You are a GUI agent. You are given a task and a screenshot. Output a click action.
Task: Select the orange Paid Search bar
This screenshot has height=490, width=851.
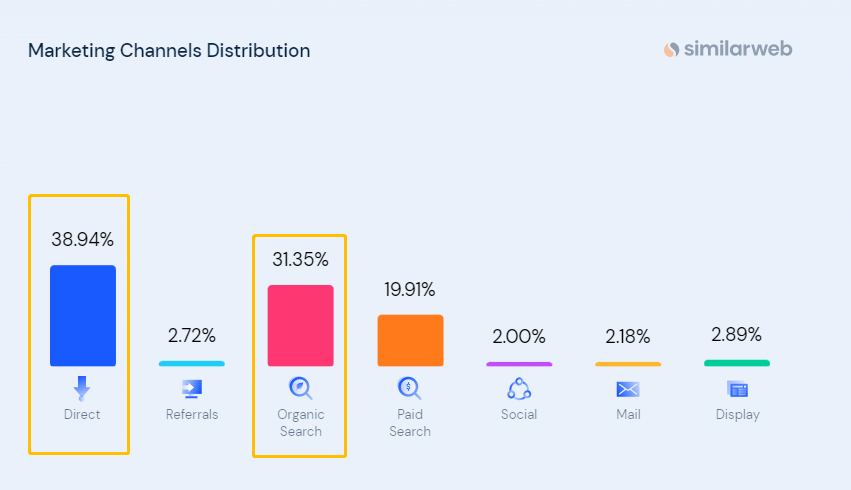410,341
